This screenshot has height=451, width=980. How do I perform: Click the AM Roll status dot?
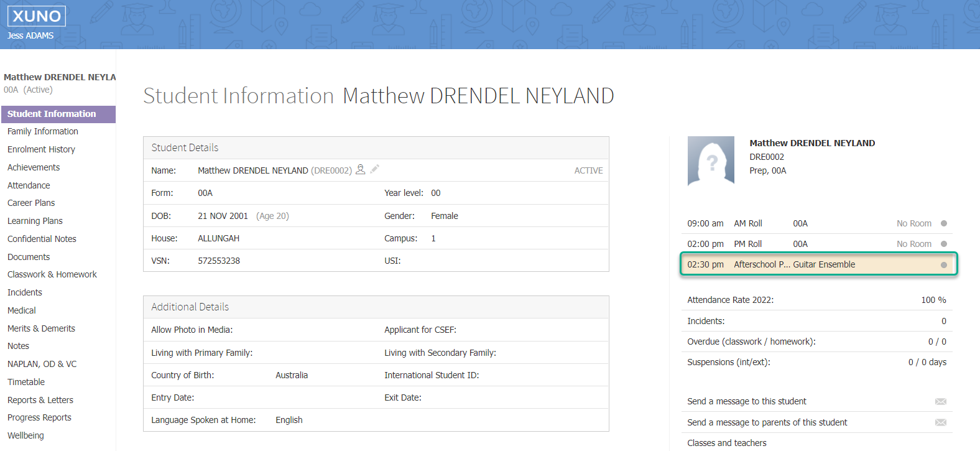pyautogui.click(x=943, y=223)
